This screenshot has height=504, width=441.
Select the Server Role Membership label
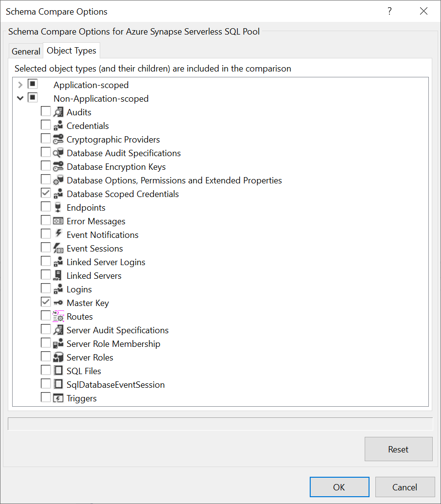[x=113, y=344]
